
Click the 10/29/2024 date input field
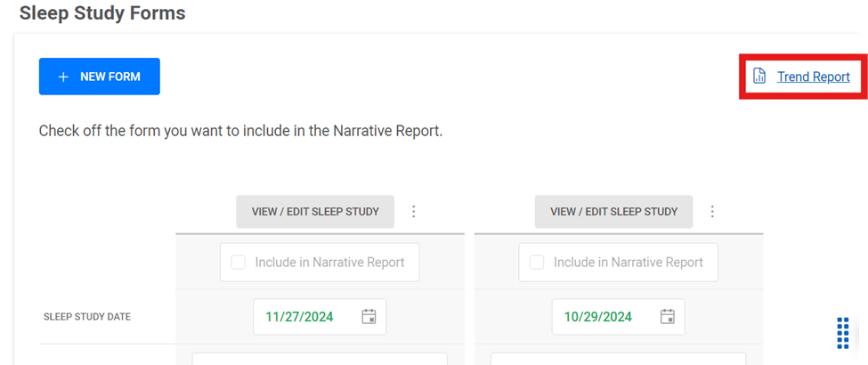[x=619, y=317]
